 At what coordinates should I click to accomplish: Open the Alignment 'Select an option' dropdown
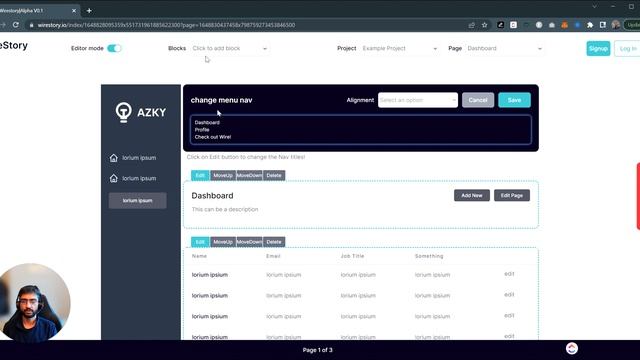pos(418,100)
